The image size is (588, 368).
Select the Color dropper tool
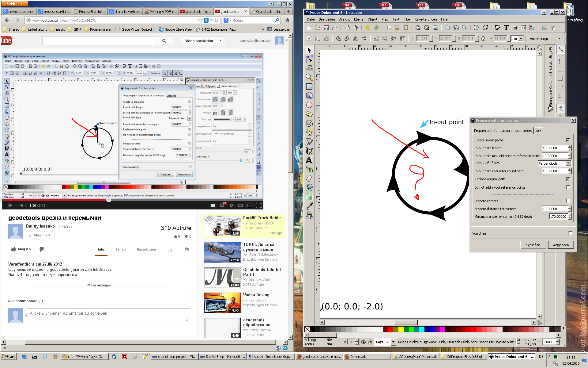pos(309,206)
